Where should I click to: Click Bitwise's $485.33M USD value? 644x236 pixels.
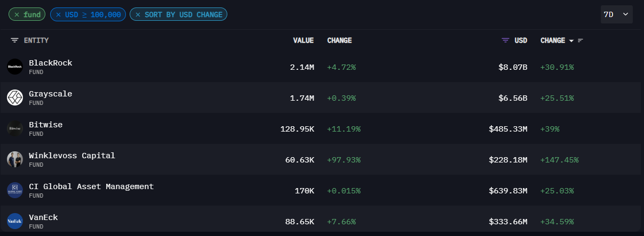pos(508,129)
